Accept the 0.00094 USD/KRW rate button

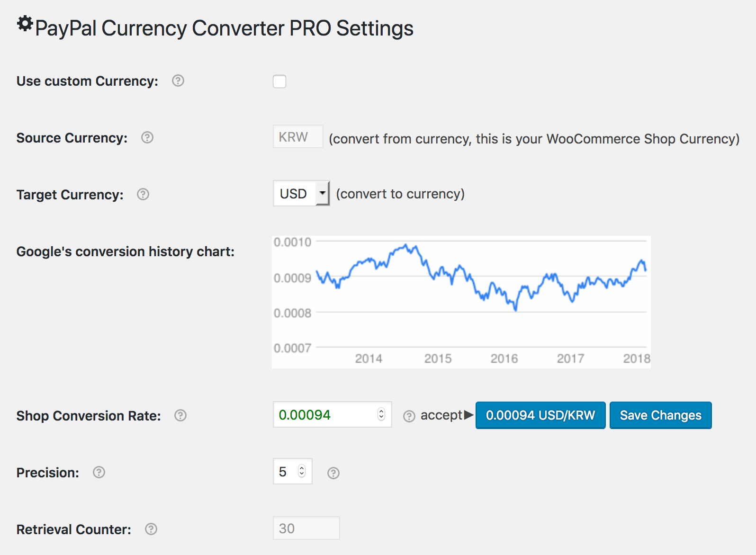tap(540, 415)
